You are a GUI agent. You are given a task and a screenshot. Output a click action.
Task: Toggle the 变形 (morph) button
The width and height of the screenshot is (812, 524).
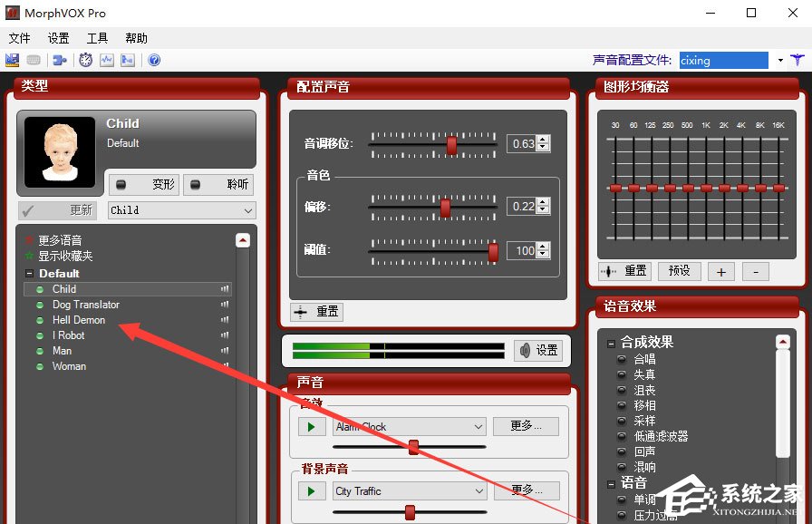click(x=144, y=184)
